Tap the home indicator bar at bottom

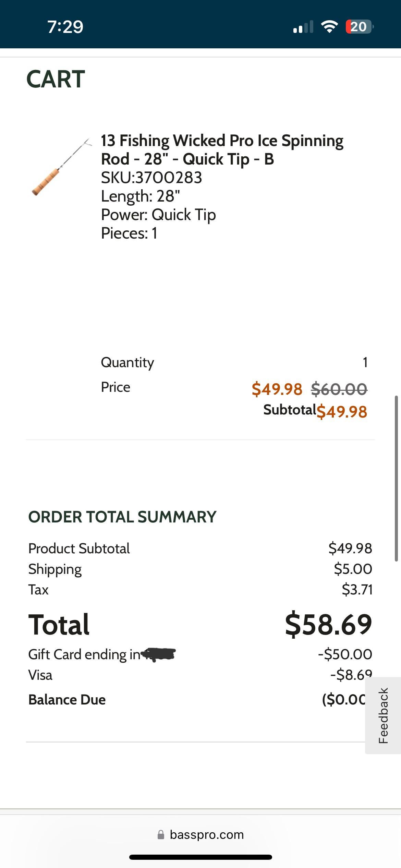point(200,857)
